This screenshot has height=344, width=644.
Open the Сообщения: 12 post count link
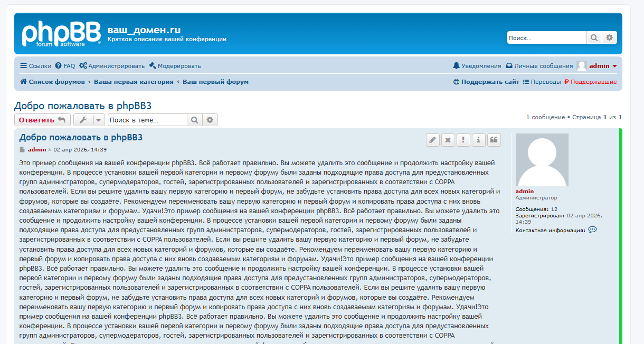click(x=554, y=209)
